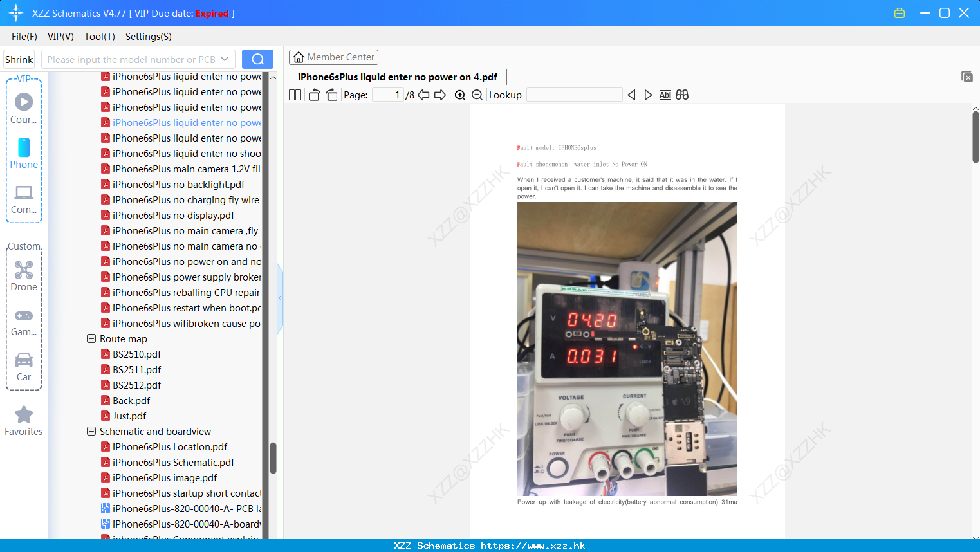Click the yellow shop icon in title bar

[x=900, y=13]
